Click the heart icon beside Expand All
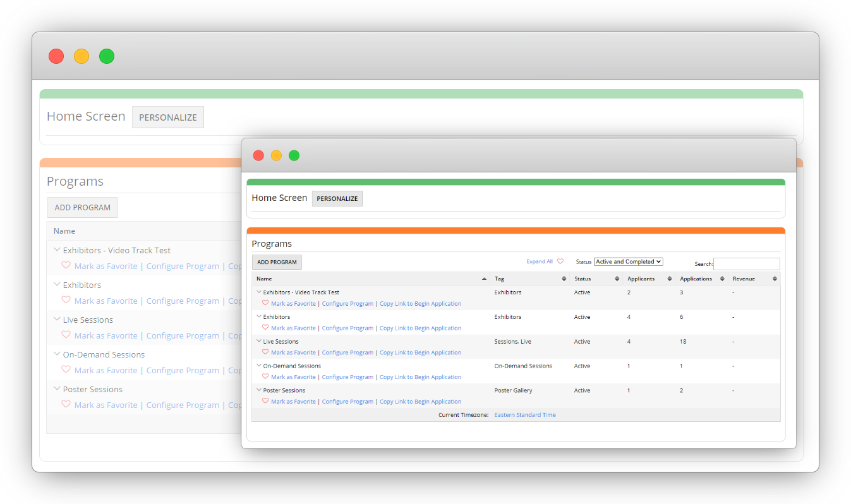The height and width of the screenshot is (504, 851). pyautogui.click(x=560, y=261)
